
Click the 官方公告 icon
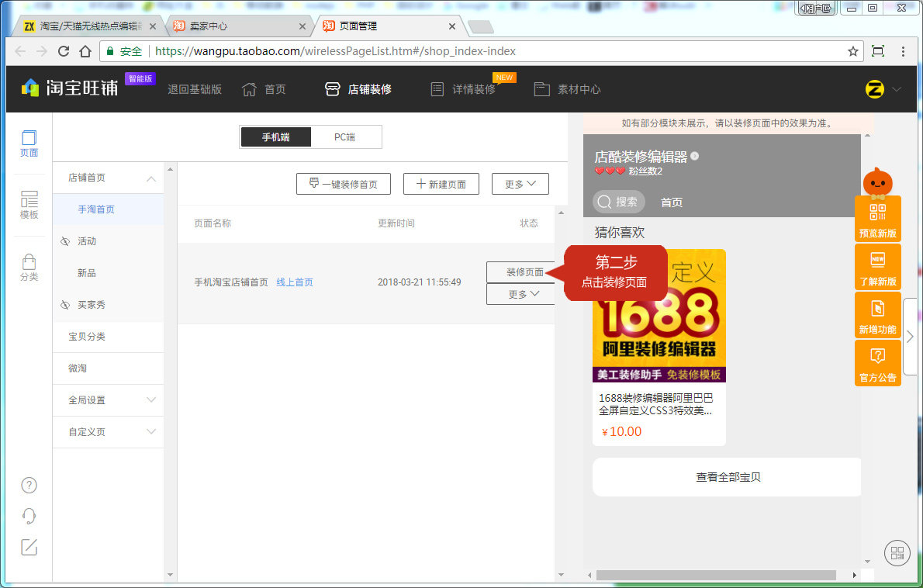878,363
